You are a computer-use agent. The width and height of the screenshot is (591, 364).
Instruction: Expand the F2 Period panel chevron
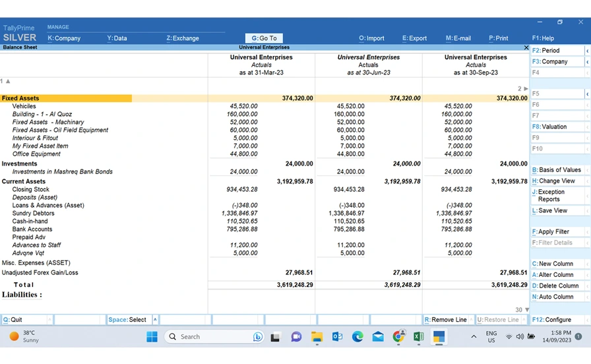(587, 51)
